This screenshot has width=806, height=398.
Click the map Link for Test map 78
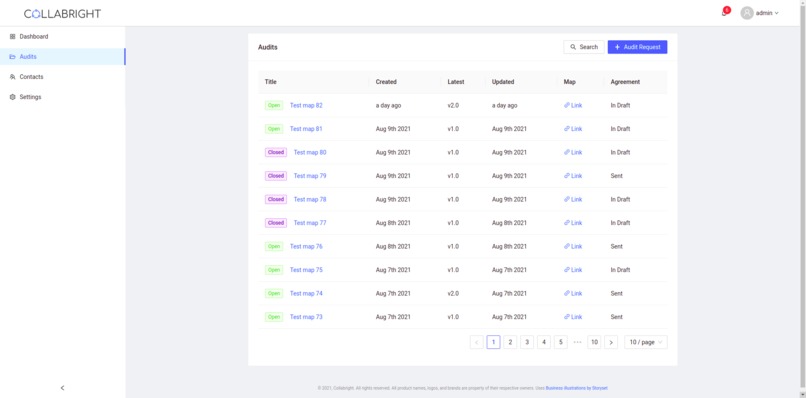click(573, 200)
